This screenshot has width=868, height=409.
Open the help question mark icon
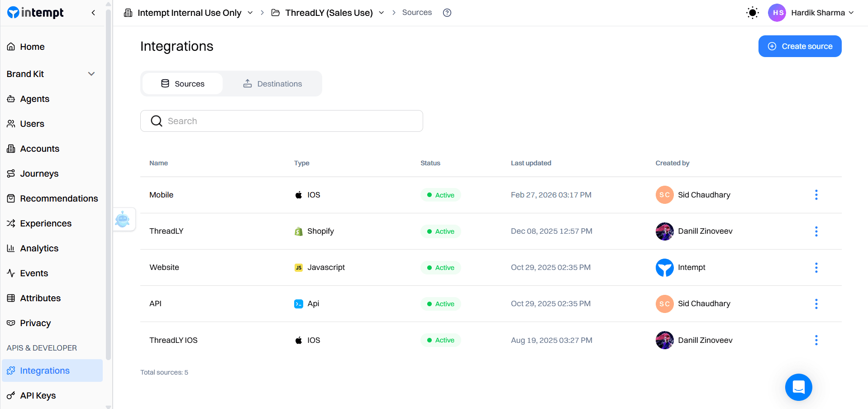click(x=447, y=12)
